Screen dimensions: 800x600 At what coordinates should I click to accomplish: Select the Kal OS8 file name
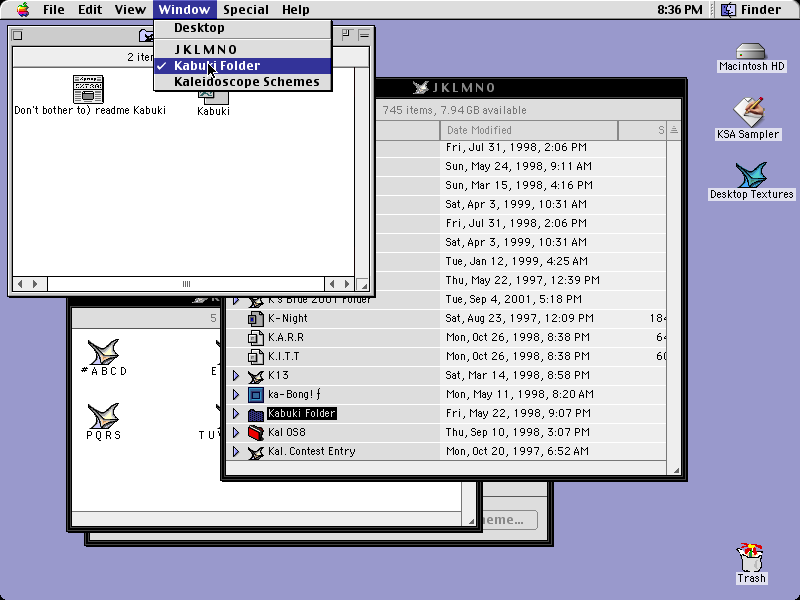tap(287, 433)
